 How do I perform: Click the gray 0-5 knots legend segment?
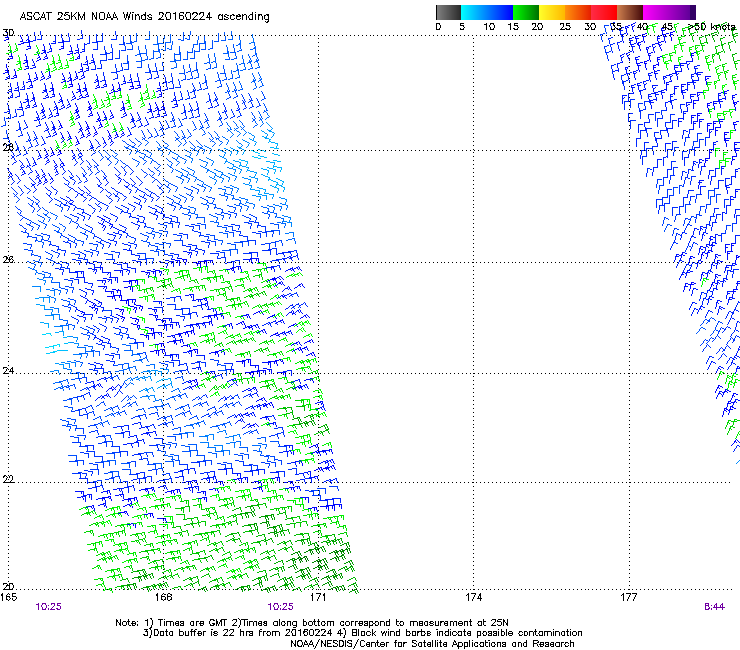click(x=448, y=12)
